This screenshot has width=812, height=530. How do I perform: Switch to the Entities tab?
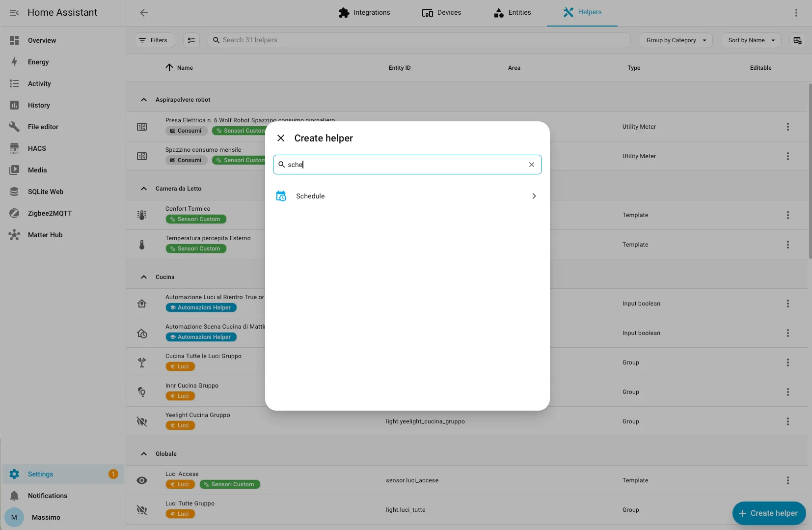tap(513, 13)
